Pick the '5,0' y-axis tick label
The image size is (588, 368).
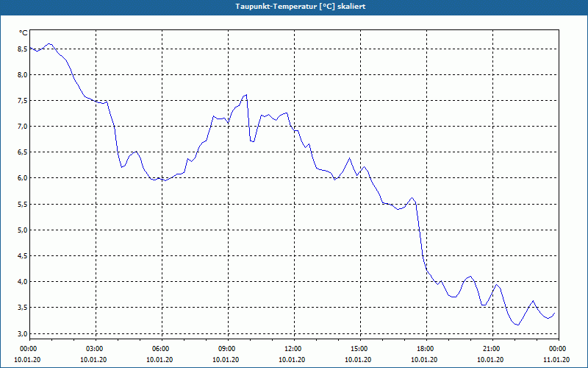click(x=23, y=230)
